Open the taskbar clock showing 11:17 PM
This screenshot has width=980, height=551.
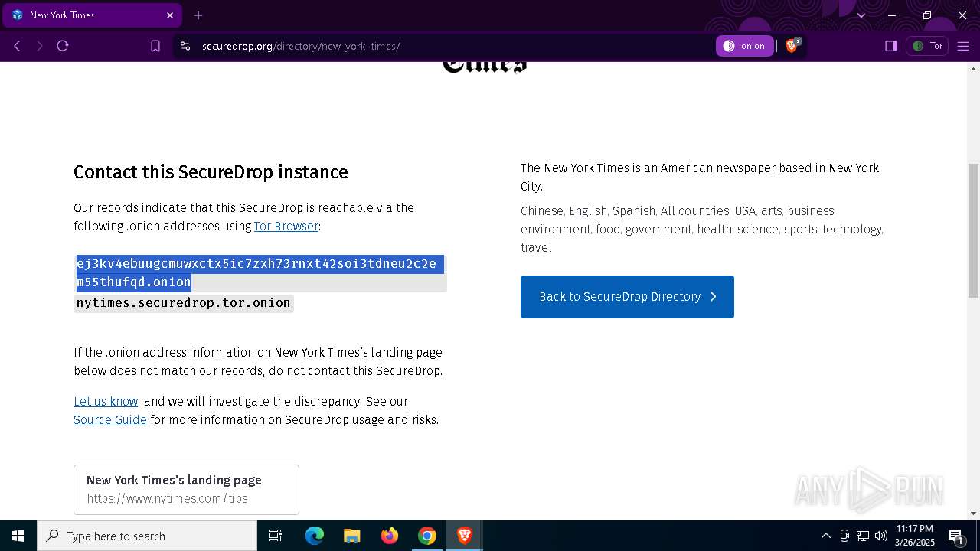point(915,536)
